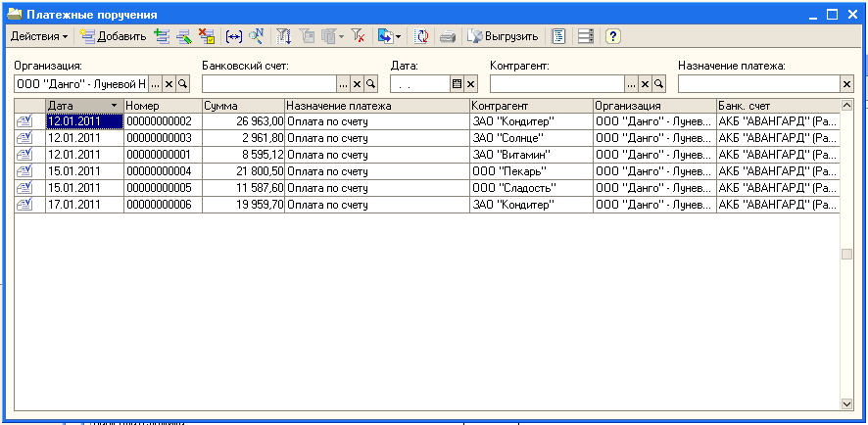868x425 pixels.
Task: Open the Действия menu
Action: [x=39, y=36]
